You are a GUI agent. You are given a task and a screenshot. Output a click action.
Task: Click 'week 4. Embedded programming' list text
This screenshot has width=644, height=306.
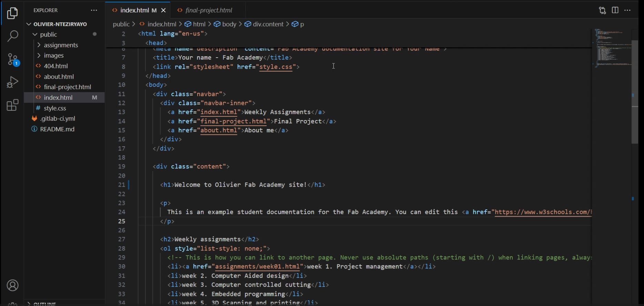click(233, 294)
